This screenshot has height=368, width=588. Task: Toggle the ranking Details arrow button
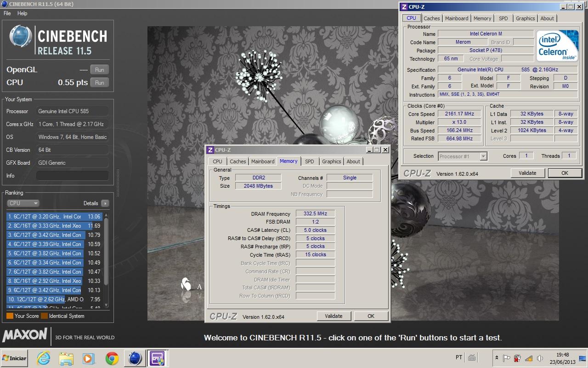(x=105, y=203)
